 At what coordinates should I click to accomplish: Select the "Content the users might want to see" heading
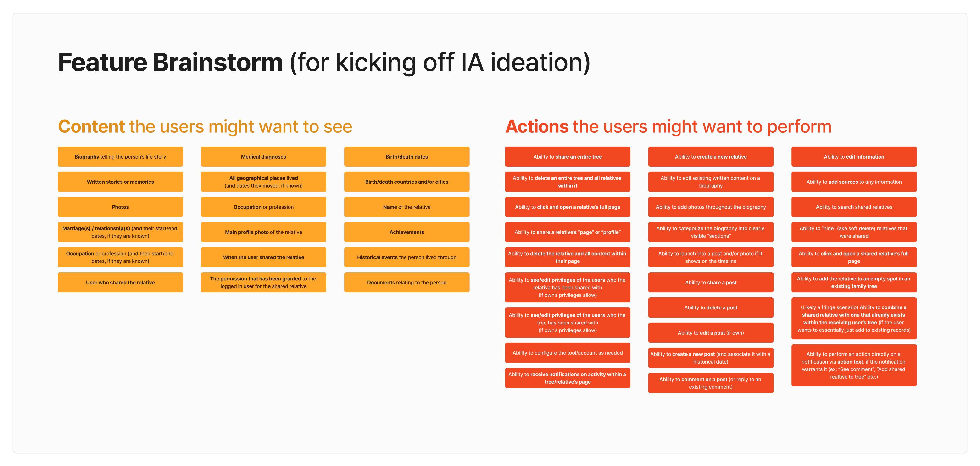[205, 126]
